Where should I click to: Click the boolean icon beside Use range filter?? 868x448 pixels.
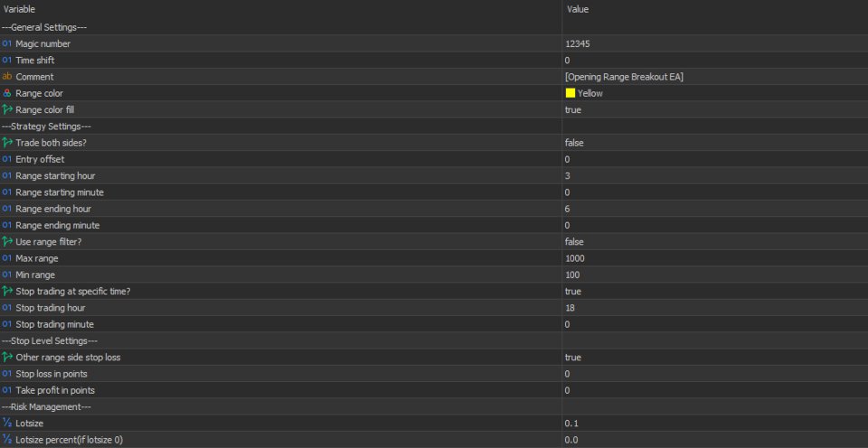click(7, 242)
